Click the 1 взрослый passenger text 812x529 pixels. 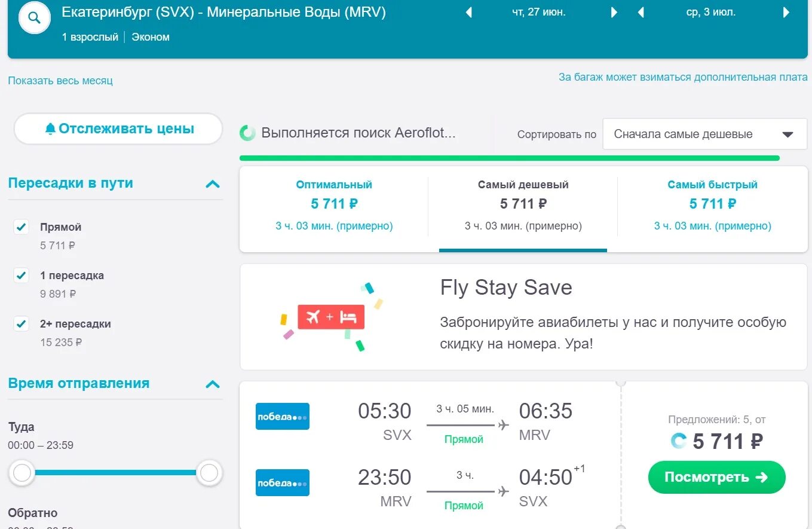(x=90, y=37)
